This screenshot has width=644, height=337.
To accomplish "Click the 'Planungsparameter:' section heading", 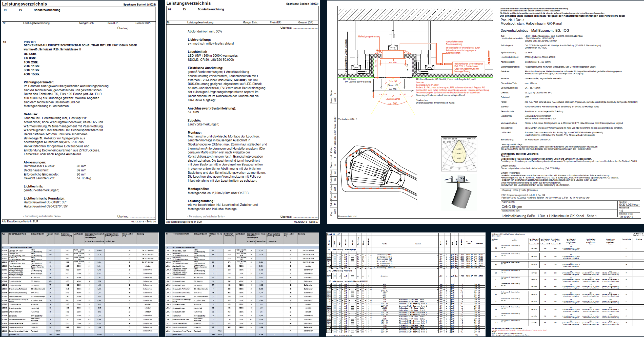I will pyautogui.click(x=39, y=82).
